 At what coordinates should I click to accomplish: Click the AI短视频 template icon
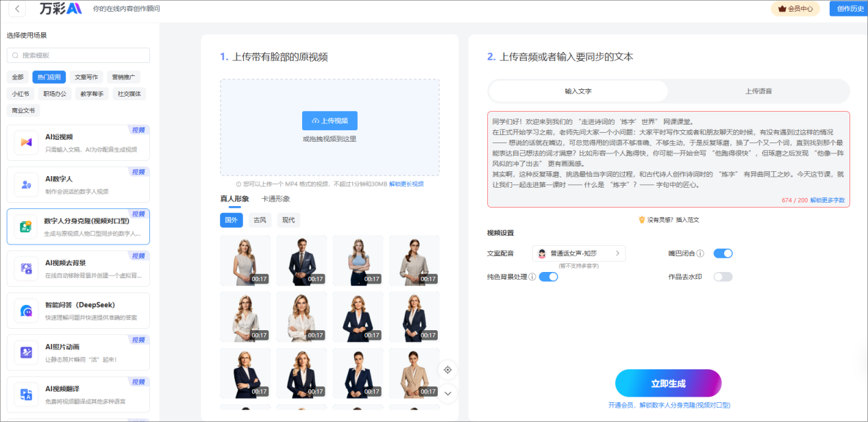[26, 142]
